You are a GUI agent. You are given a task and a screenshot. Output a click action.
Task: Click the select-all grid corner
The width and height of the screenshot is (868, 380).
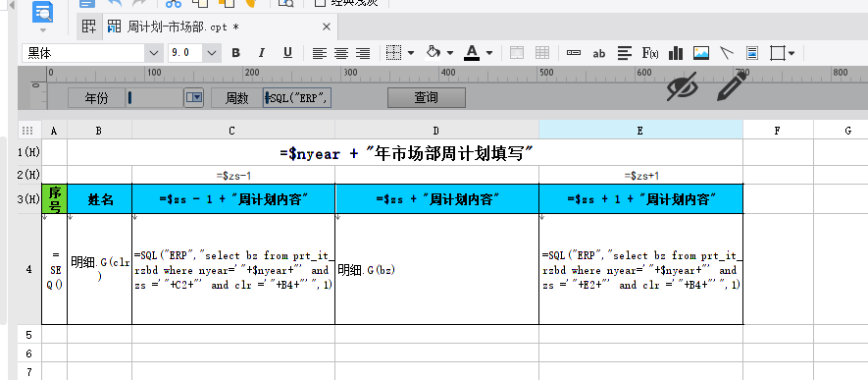pyautogui.click(x=27, y=131)
